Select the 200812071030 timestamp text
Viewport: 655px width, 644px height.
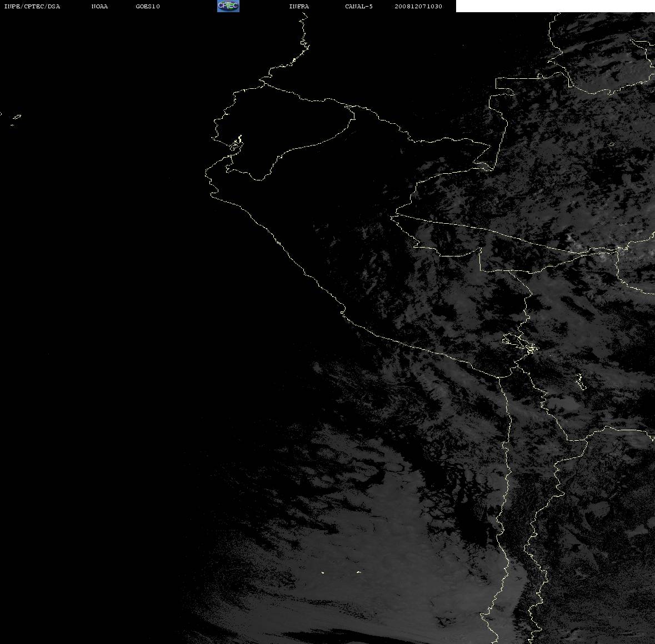point(418,6)
